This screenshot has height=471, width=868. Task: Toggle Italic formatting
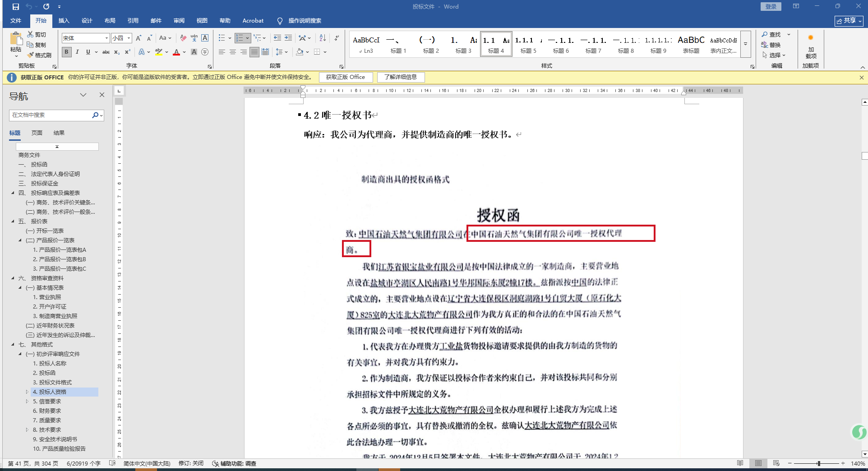click(x=78, y=52)
